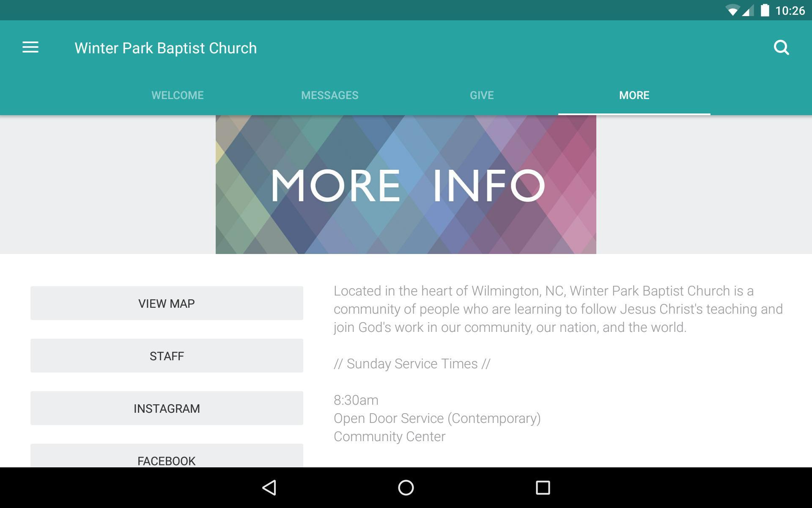Screen dimensions: 812x508
Task: Select the More tab
Action: pyautogui.click(x=634, y=95)
